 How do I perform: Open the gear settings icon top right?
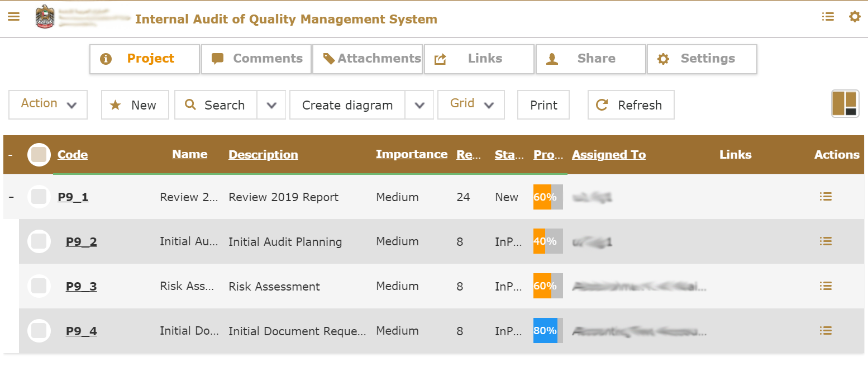coord(855,17)
